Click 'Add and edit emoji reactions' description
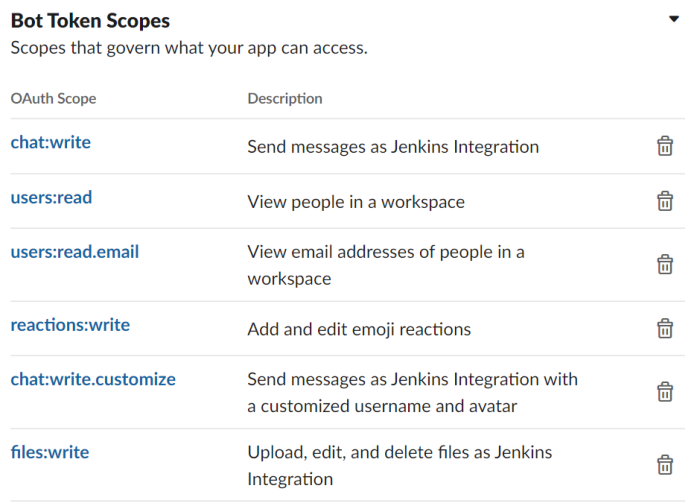Screen dimensions: 700x503 (359, 329)
